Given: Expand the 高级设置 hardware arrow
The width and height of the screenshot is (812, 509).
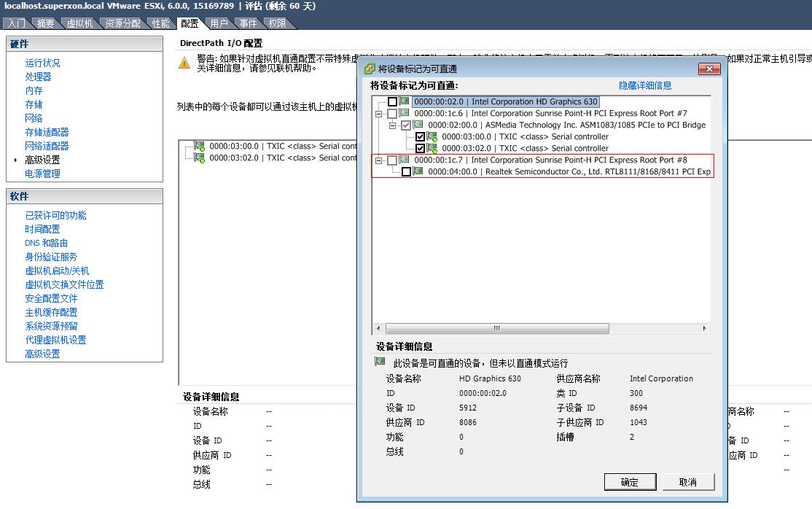Looking at the screenshot, I should pyautogui.click(x=15, y=160).
